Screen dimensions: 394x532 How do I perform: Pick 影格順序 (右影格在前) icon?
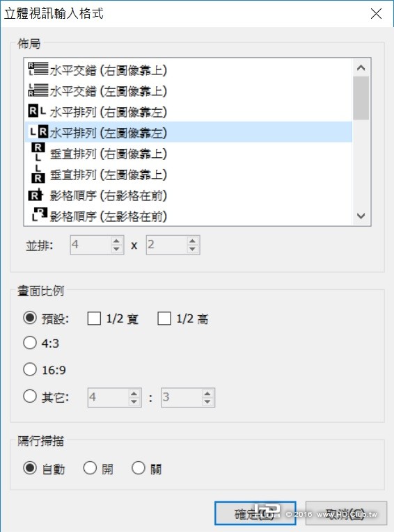point(36,195)
